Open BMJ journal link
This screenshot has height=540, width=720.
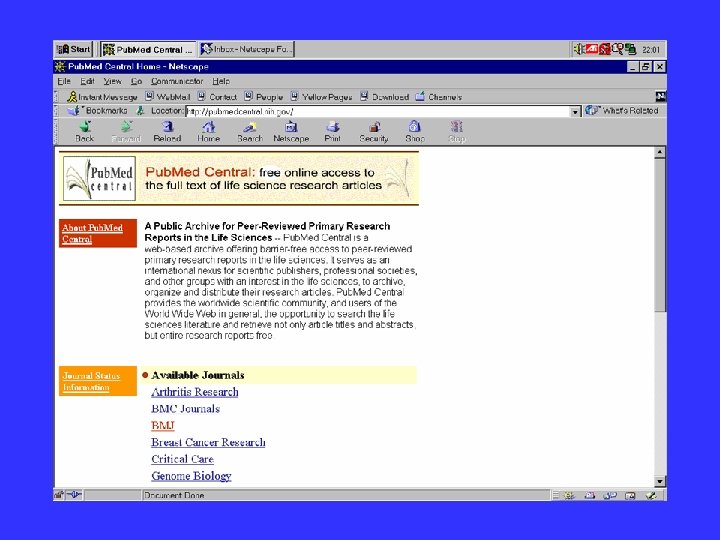point(163,426)
